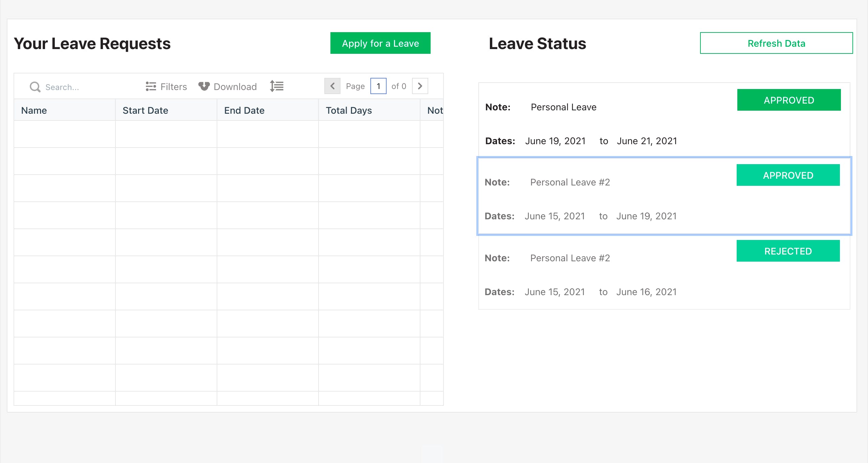This screenshot has height=463, width=868.
Task: Go to previous page arrow
Action: click(332, 86)
